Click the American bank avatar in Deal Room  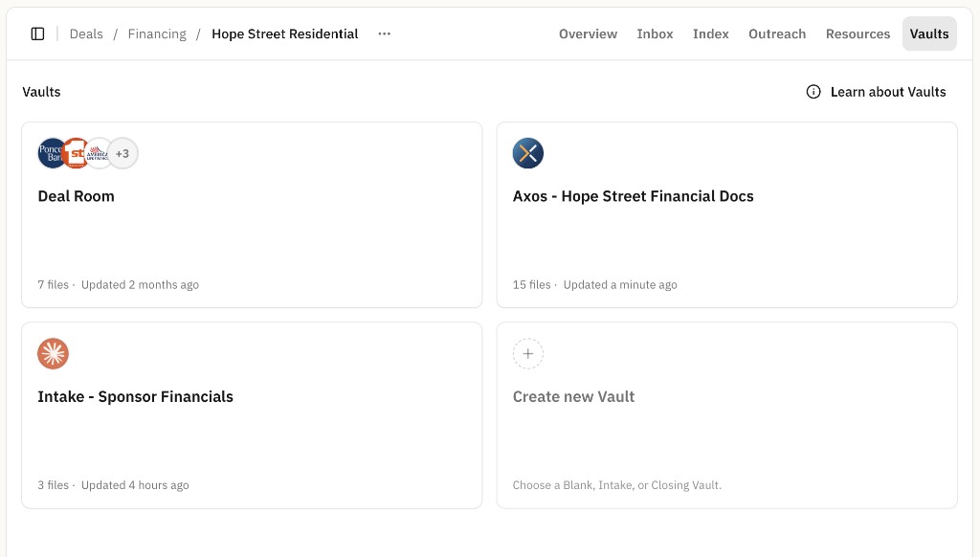tap(98, 153)
